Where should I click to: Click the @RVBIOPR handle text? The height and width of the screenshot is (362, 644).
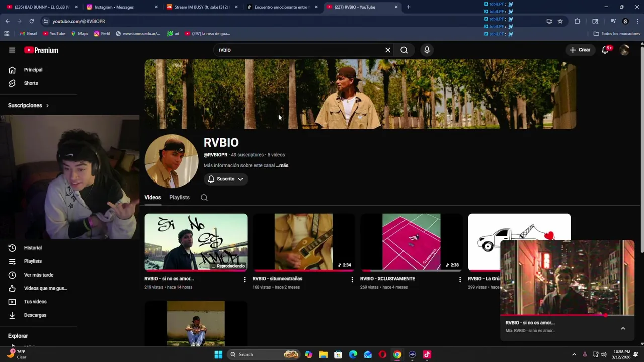pos(215,155)
